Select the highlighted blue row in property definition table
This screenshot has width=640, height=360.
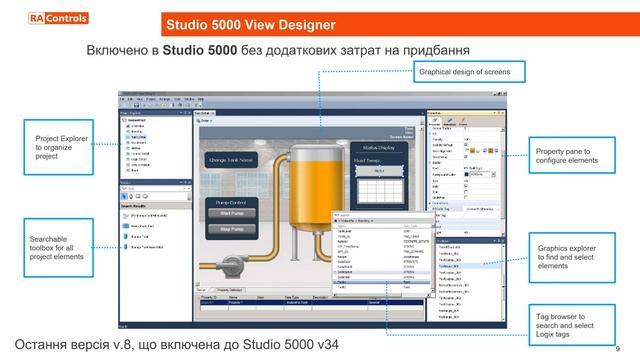coord(312,302)
